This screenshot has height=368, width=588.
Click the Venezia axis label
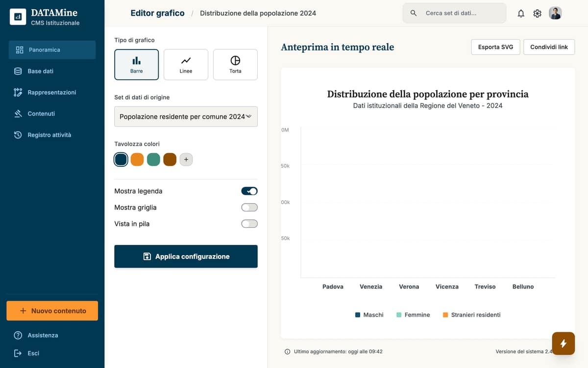[371, 287]
